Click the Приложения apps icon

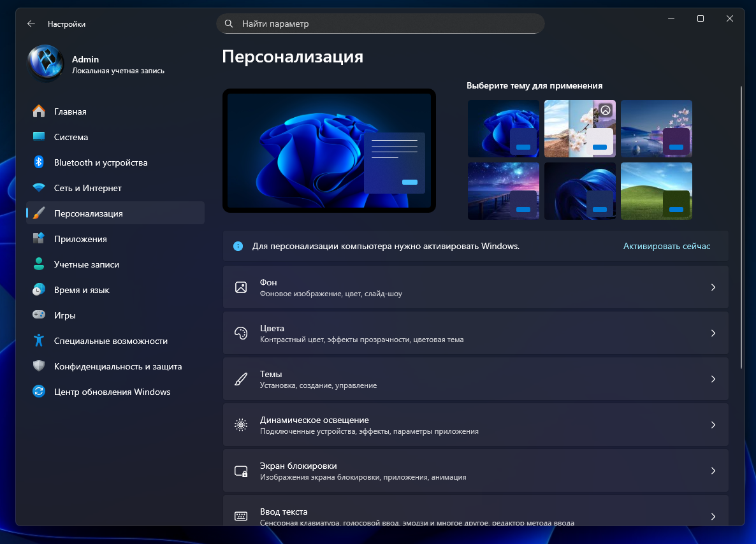(39, 239)
